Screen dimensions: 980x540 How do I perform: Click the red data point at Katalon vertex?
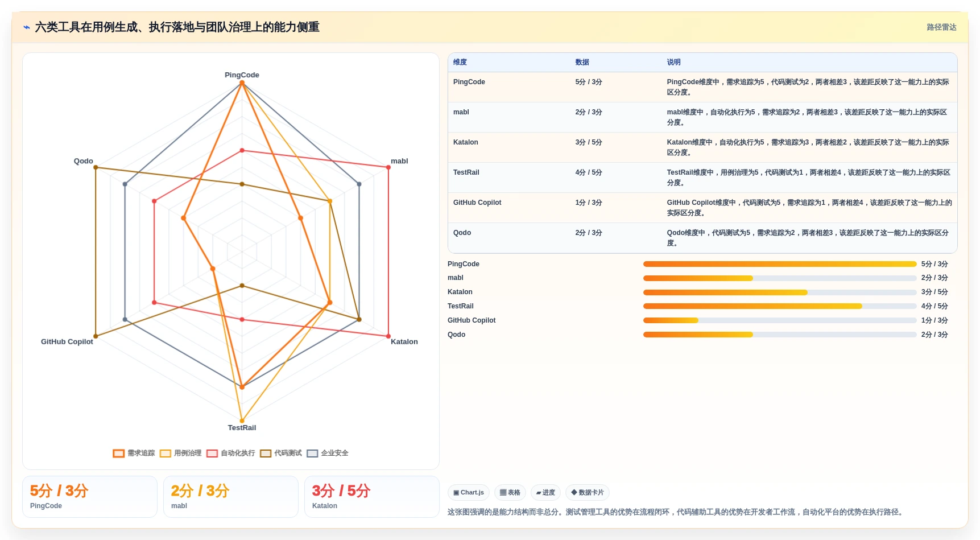(388, 336)
